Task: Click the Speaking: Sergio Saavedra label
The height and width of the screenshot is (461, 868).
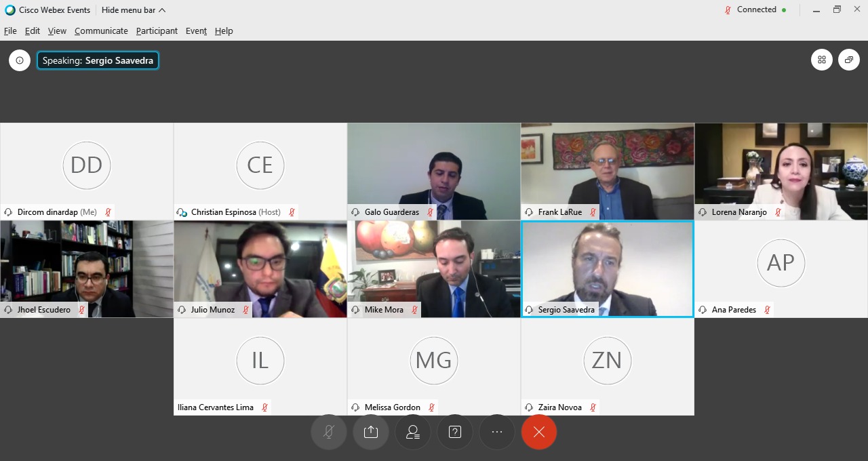Action: click(98, 60)
